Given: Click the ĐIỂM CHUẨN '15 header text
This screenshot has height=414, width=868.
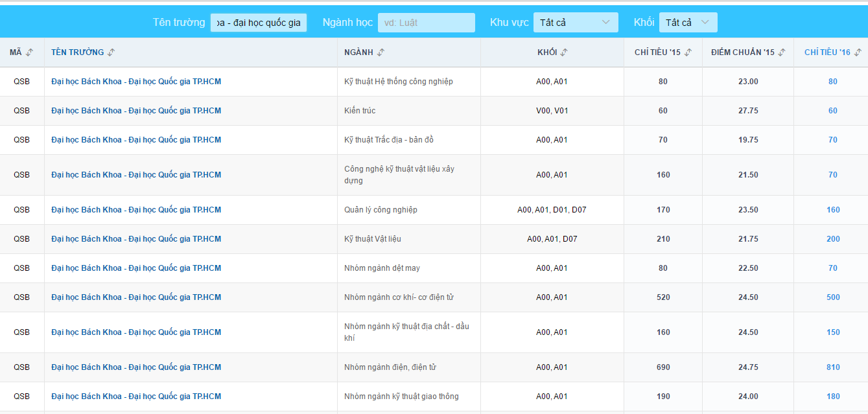Looking at the screenshot, I should (x=742, y=52).
